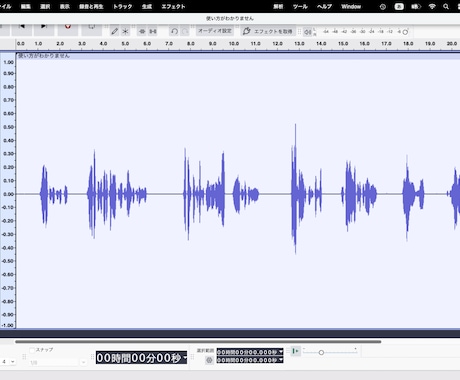The height and width of the screenshot is (380, 460).
Task: Click the Fit project to width icon
Action: pos(153,31)
